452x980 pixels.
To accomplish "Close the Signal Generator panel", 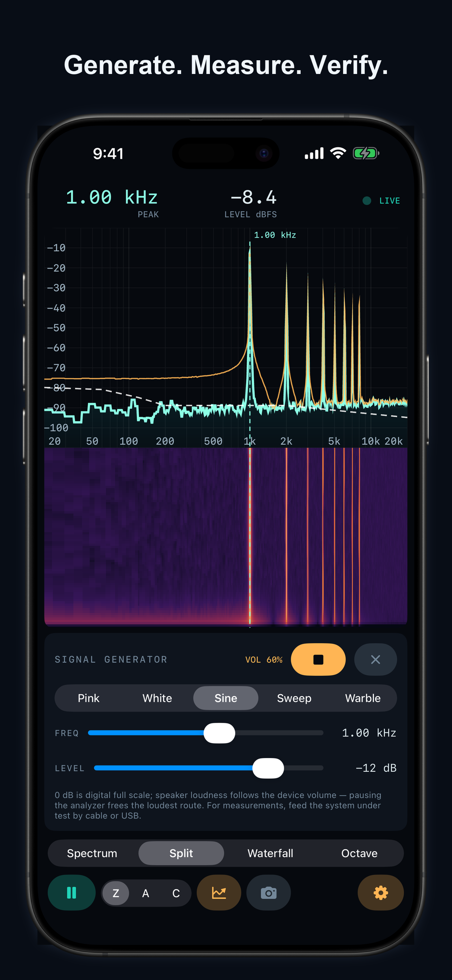I will (376, 659).
